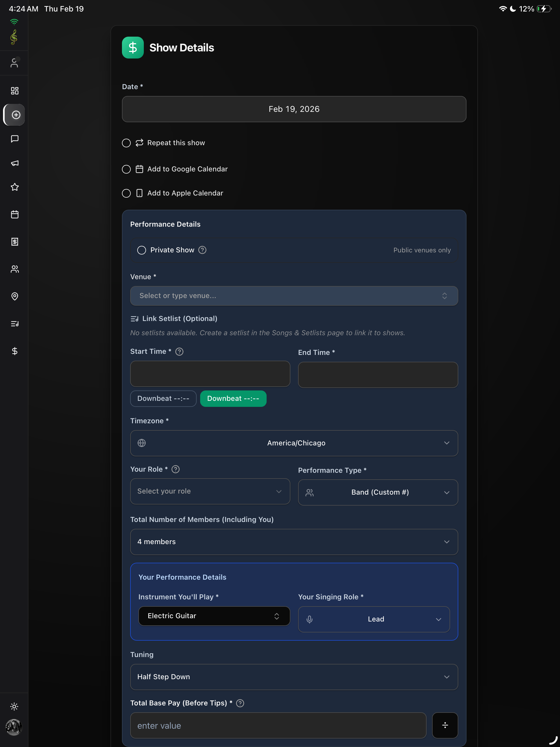Image resolution: width=560 pixels, height=747 pixels.
Task: Open the calendar icon in sidebar
Action: (x=14, y=214)
